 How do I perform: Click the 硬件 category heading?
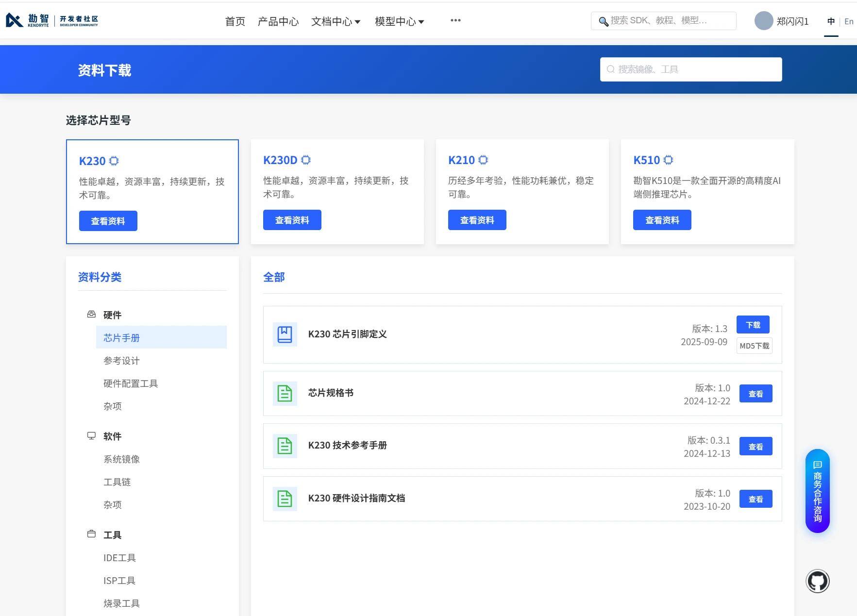coord(112,315)
